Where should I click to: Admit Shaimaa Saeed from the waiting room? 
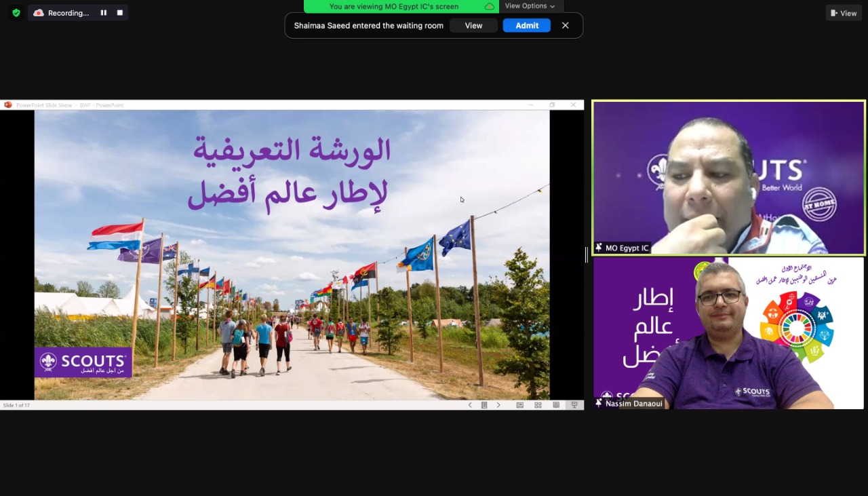tap(526, 26)
